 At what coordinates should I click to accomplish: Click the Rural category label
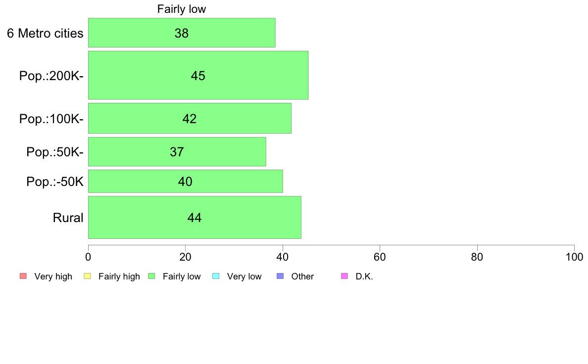click(68, 218)
